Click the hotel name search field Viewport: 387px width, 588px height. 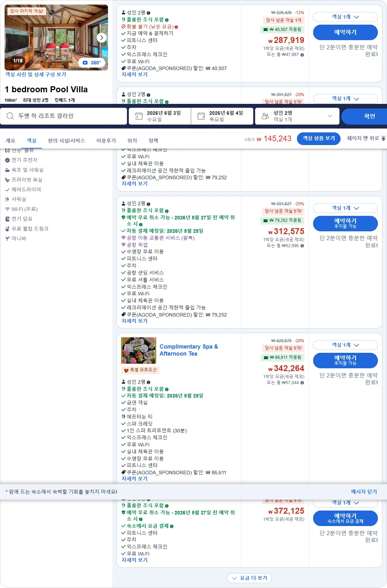(x=63, y=116)
